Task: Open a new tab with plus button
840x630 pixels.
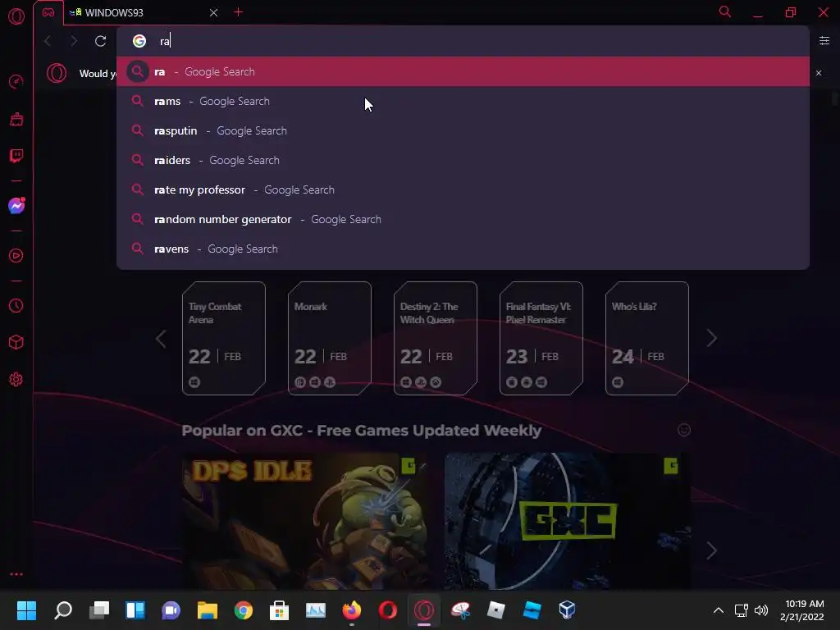Action: click(239, 12)
